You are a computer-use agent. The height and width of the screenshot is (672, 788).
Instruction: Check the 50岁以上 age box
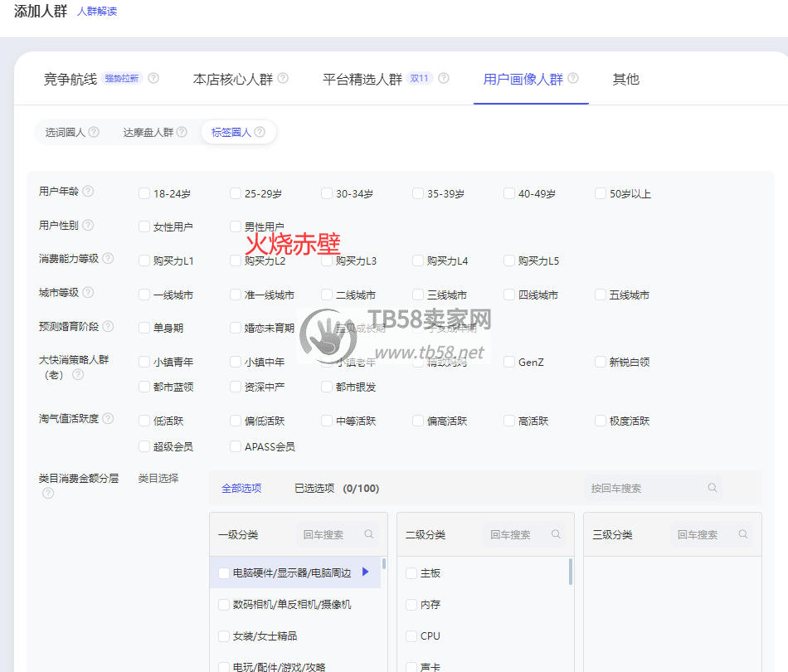tap(600, 193)
